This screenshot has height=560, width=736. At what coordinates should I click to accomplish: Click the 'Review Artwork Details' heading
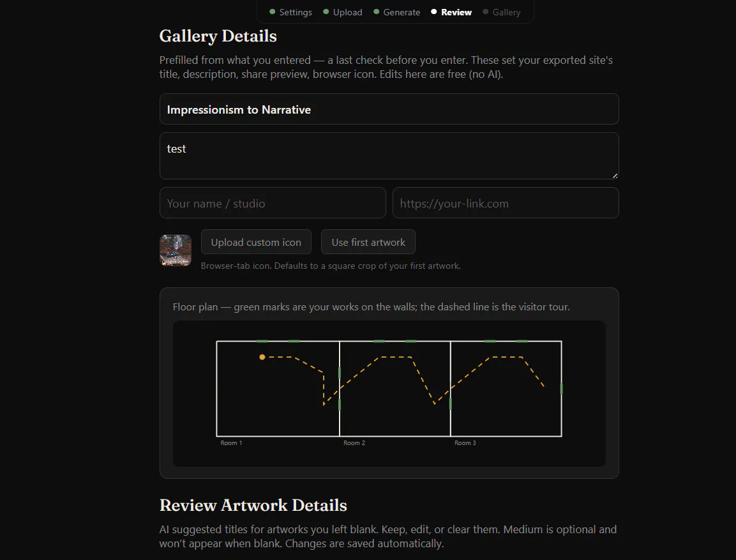pos(253,505)
